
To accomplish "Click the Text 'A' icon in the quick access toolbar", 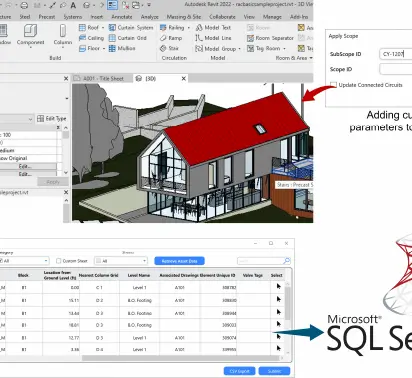I will point(73,5).
